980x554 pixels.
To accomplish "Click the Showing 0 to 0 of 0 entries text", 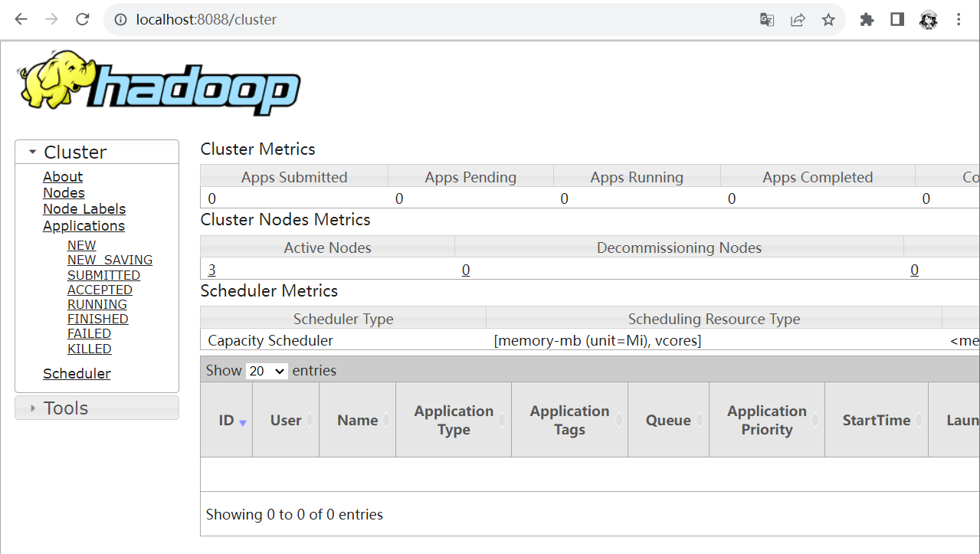I will pos(294,514).
